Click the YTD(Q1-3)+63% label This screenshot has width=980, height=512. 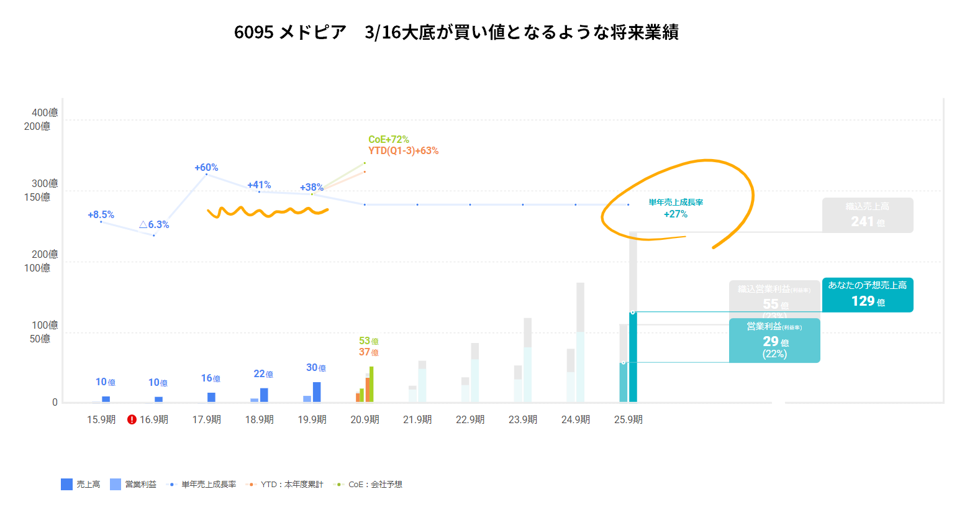[x=403, y=151]
